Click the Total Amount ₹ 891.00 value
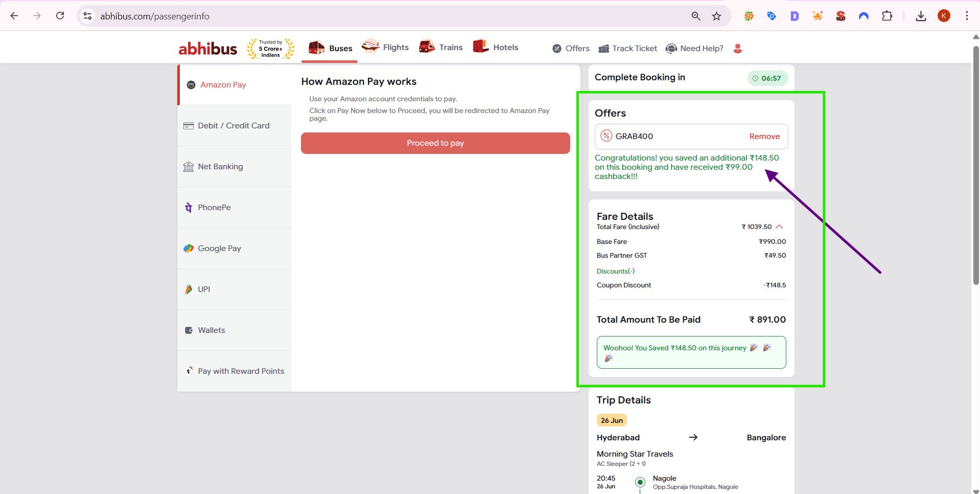The width and height of the screenshot is (980, 494). (x=767, y=320)
